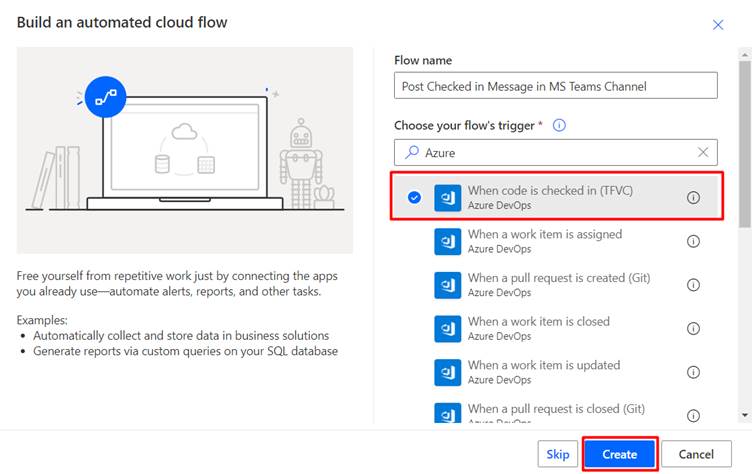Click Azure DevOps icon for code checked in

pos(447,198)
